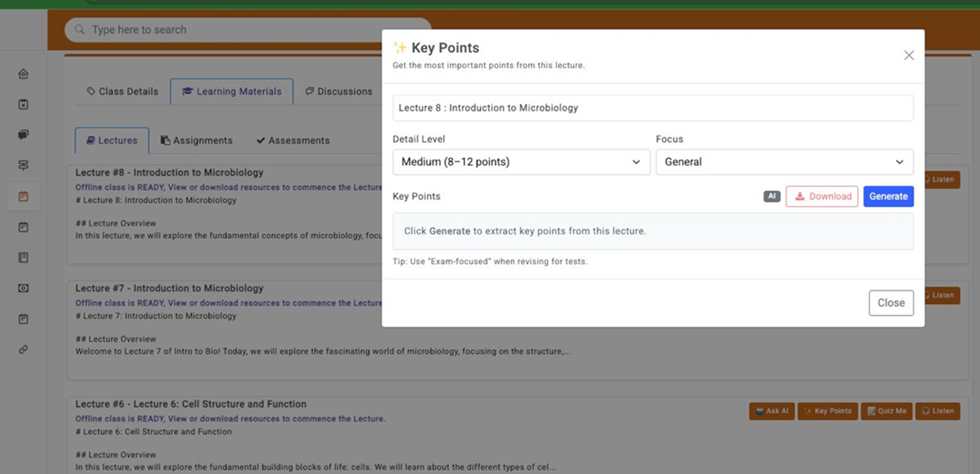Switch to the Assessments sub-tab
This screenshot has width=980, height=474.
[x=292, y=140]
